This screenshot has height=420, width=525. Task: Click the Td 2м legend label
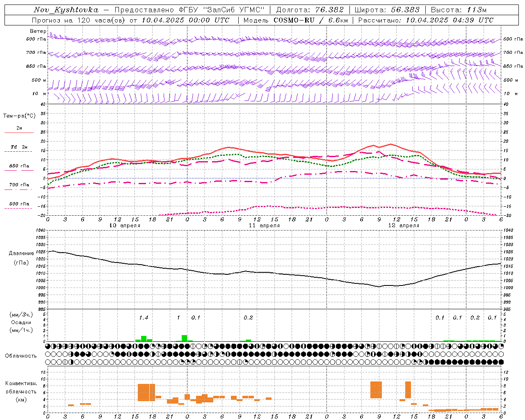(19, 147)
